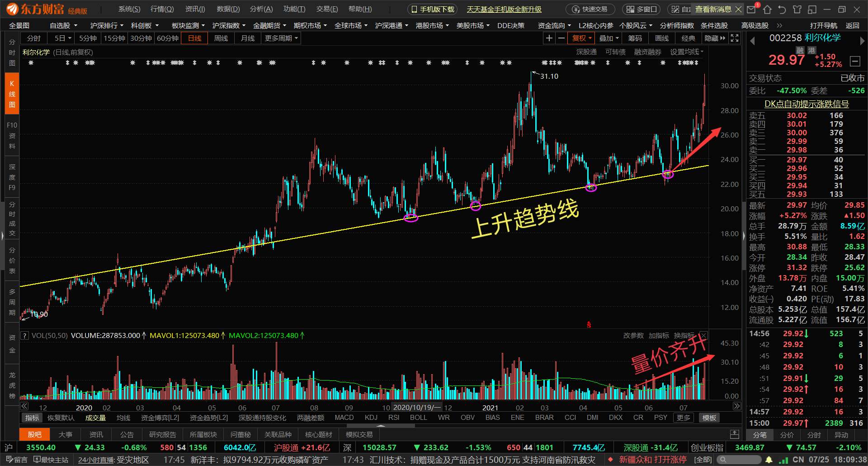Switch chart to 周线 period

tap(221, 38)
